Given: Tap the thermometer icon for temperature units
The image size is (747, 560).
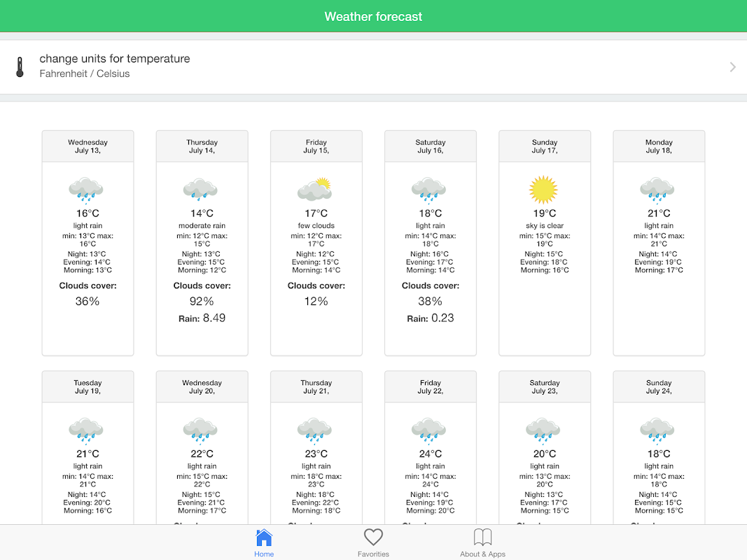Looking at the screenshot, I should pyautogui.click(x=20, y=66).
